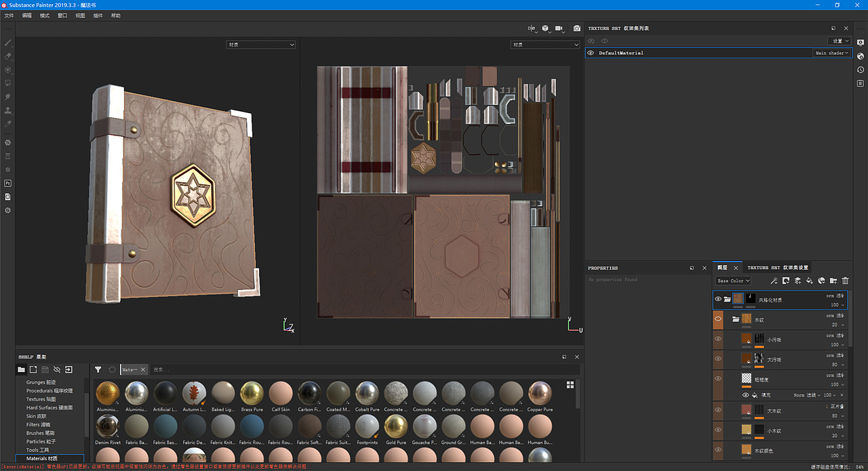Select the Paint brush tool
The image size is (868, 471).
tap(7, 42)
